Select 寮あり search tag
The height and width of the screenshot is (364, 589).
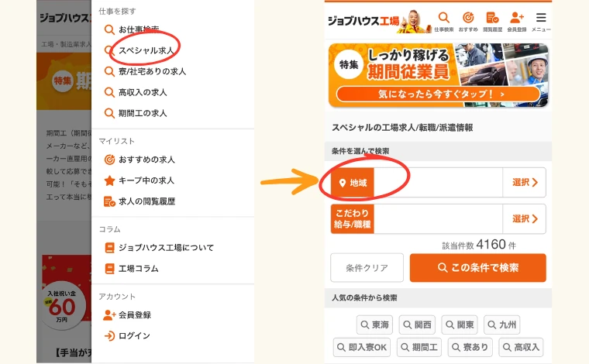(470, 347)
